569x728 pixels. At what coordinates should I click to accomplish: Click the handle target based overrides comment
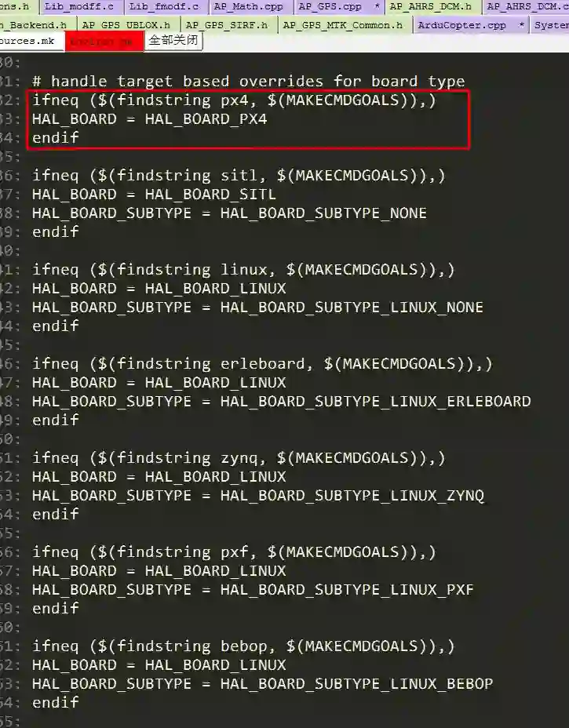[248, 82]
